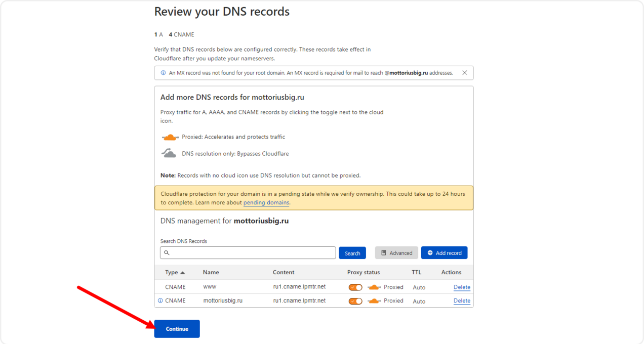Select the www name cell

(210, 287)
